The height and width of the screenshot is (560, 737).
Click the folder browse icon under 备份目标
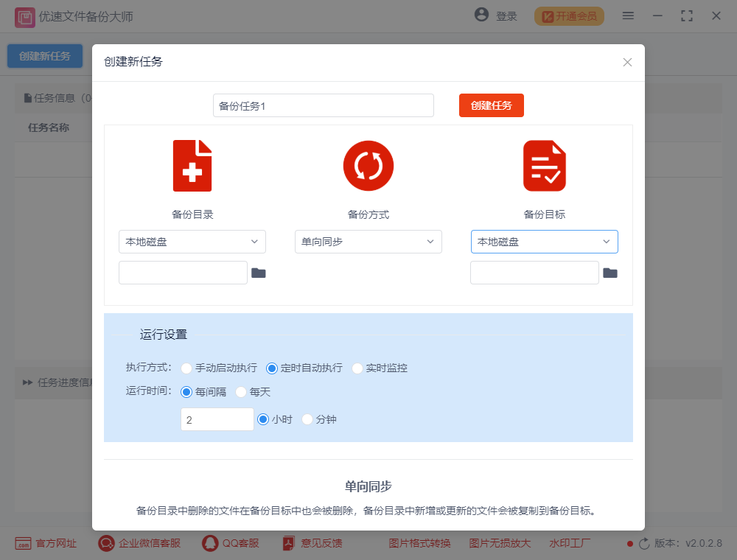click(x=610, y=272)
